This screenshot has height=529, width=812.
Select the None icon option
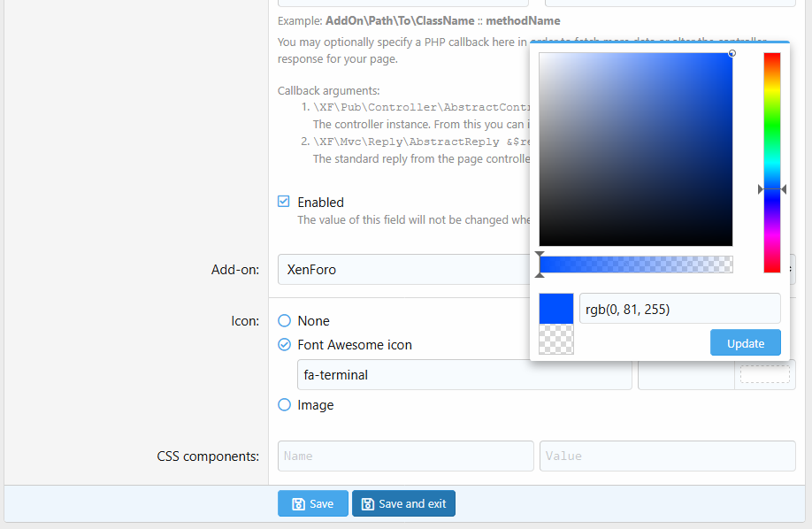pyautogui.click(x=284, y=321)
